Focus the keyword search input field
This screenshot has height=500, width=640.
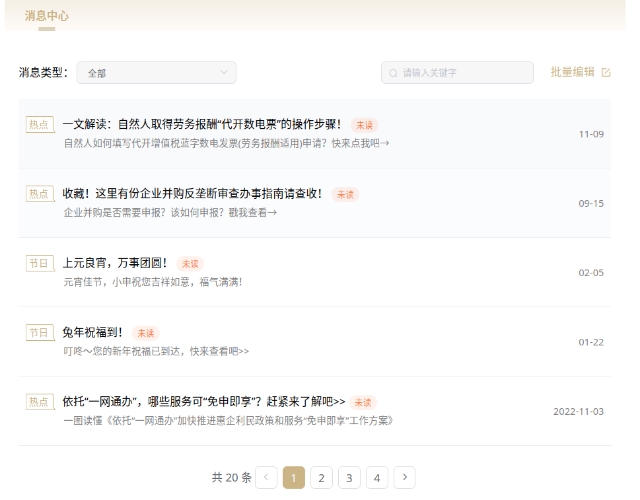pyautogui.click(x=457, y=73)
